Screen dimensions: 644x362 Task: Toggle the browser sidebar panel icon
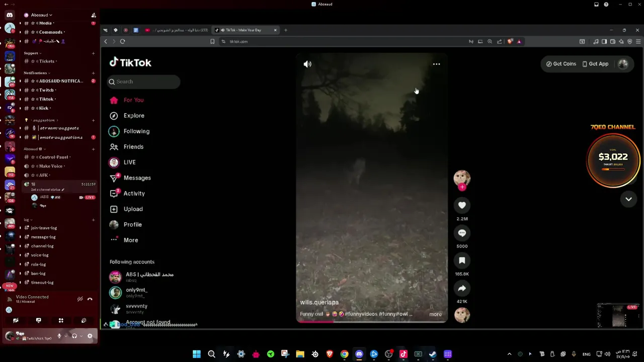(604, 41)
